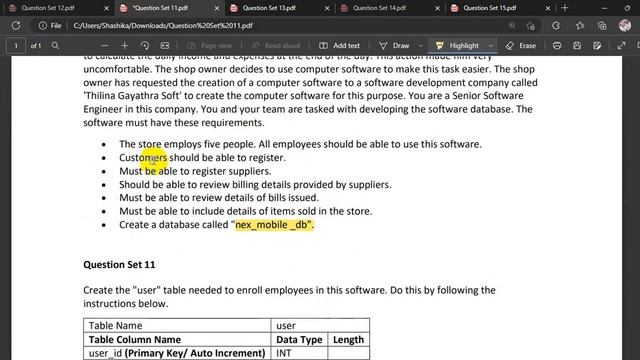Close the Question Set 12.pdf tab
Screen dimensions: 640x360
106,8
